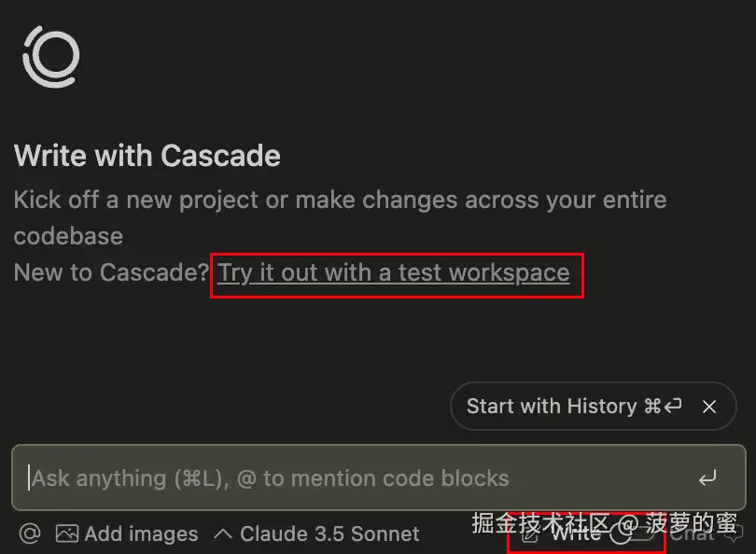Screen dimensions: 756x554
Task: Click the Add images label
Action: [x=141, y=533]
